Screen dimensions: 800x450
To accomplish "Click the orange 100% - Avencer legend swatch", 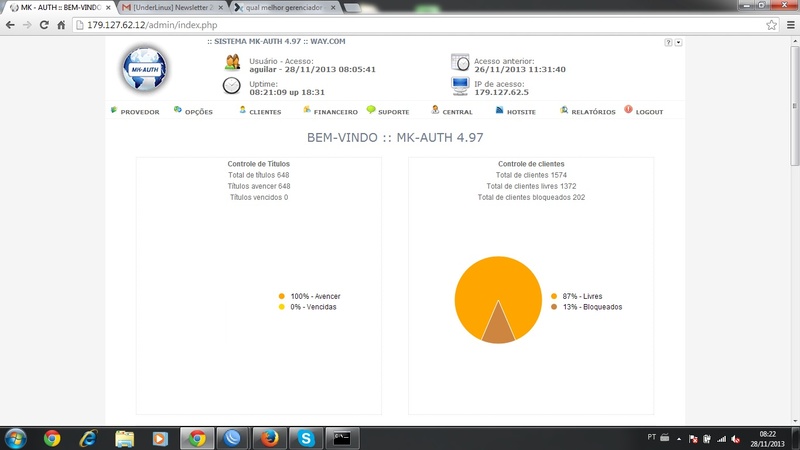I will click(x=282, y=296).
